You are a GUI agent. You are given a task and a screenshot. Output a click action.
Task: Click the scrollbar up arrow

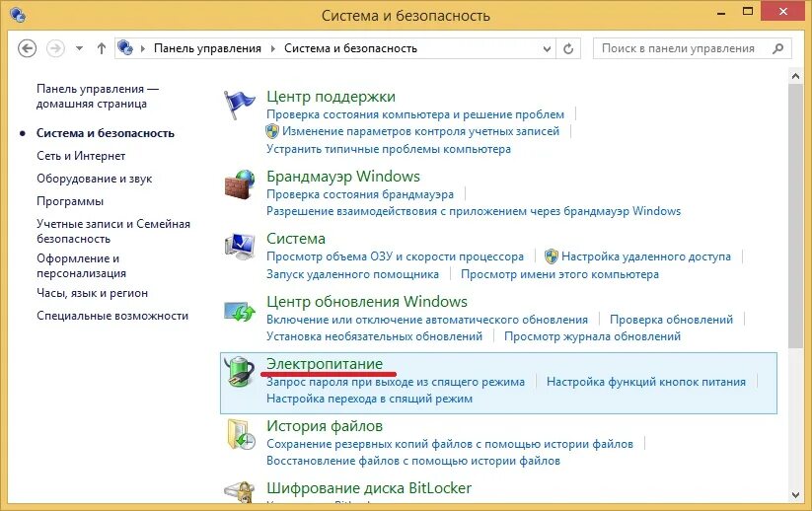pos(795,77)
